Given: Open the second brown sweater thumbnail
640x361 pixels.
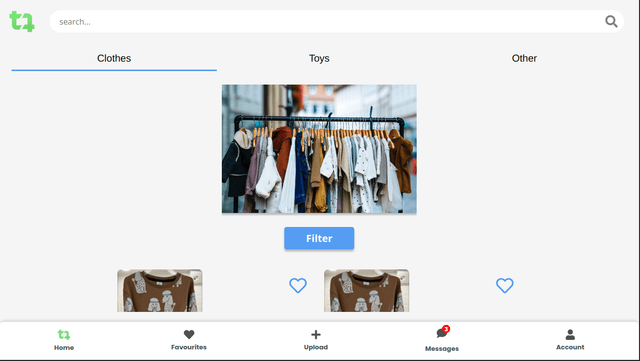Looking at the screenshot, I should (x=367, y=290).
